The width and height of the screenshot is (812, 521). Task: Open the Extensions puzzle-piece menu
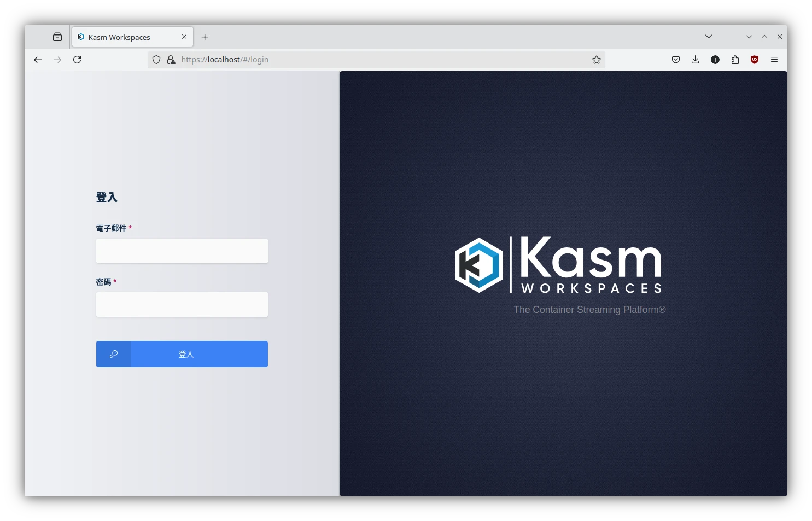pos(735,60)
